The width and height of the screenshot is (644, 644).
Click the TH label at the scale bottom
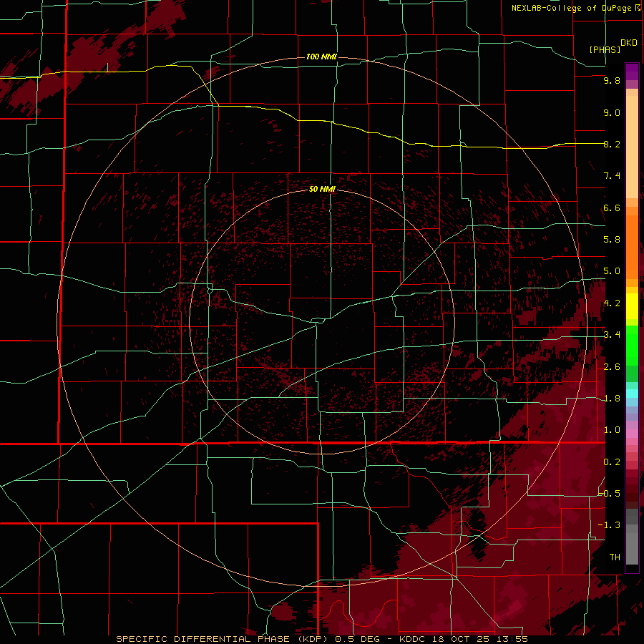[615, 557]
